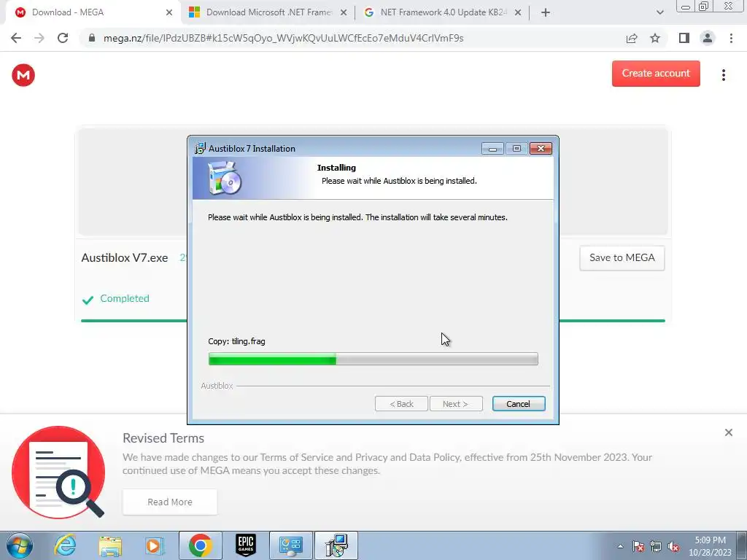Click the Copy: tiling.frag status text
The image size is (747, 560).
point(237,341)
